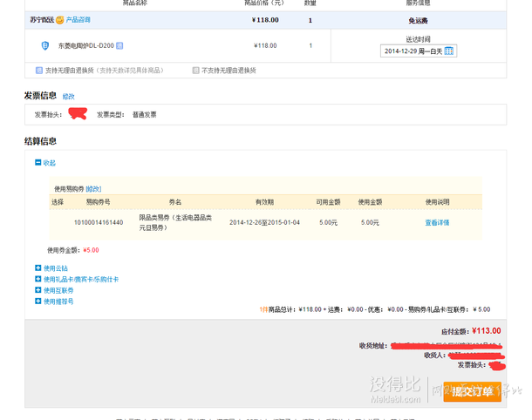Collapse the coupon section via 收起

click(50, 163)
